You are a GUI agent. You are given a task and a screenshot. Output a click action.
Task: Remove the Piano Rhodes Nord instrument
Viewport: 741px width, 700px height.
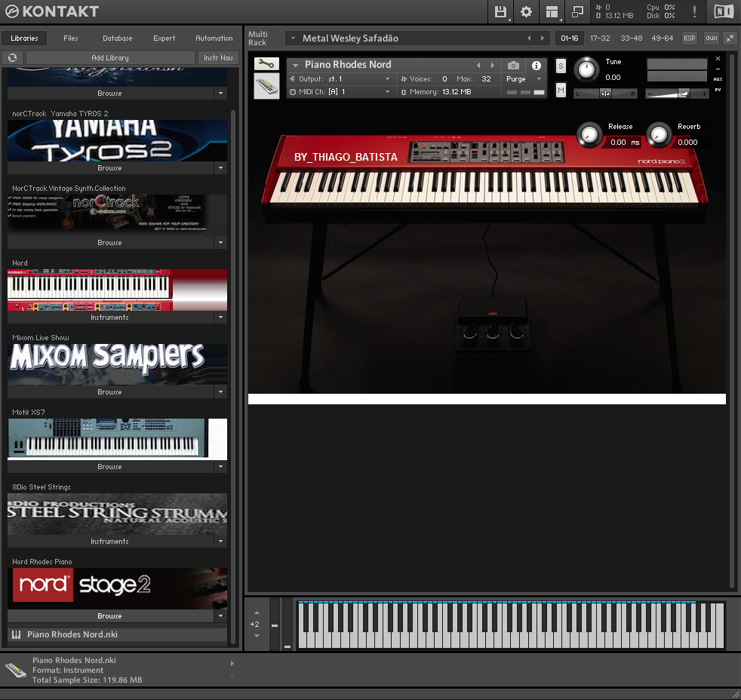click(x=718, y=59)
